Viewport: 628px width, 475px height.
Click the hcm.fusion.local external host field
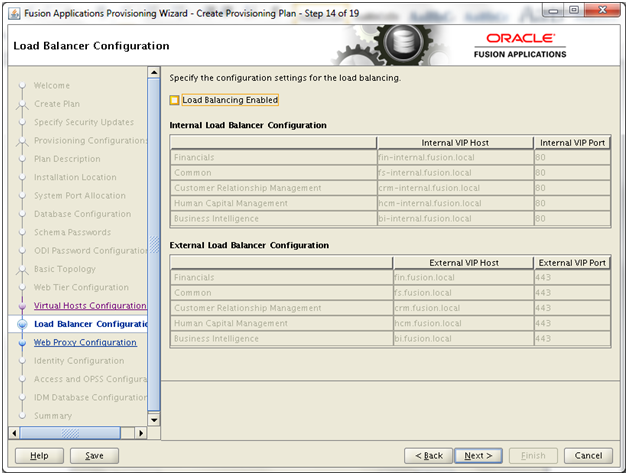coord(464,323)
